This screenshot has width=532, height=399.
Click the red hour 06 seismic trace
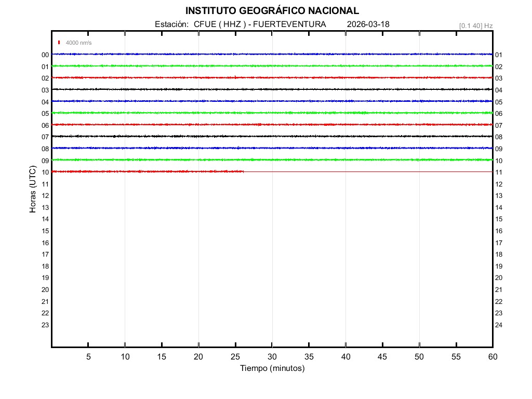pos(272,125)
